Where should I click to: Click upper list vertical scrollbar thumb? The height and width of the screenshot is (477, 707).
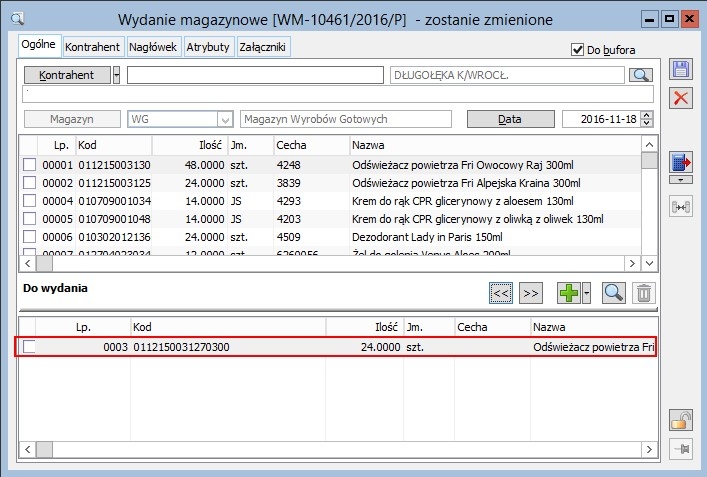tap(649, 161)
